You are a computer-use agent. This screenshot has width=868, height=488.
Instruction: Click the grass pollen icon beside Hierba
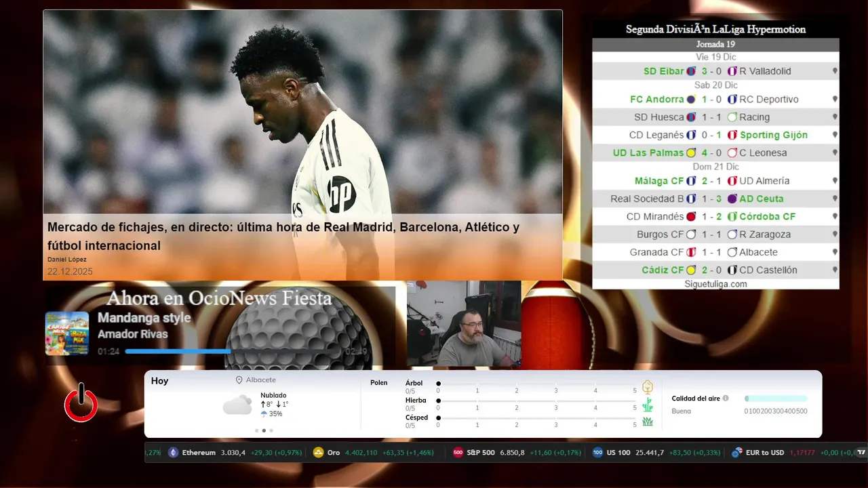point(648,405)
